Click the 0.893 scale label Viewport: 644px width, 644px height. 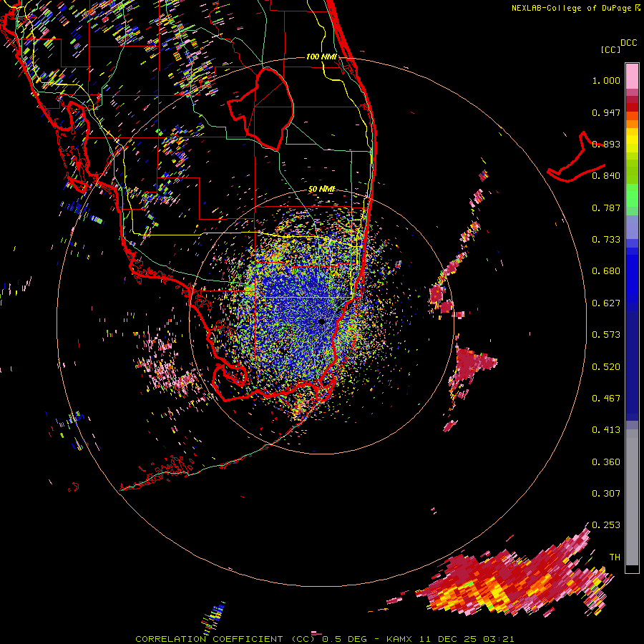[606, 144]
